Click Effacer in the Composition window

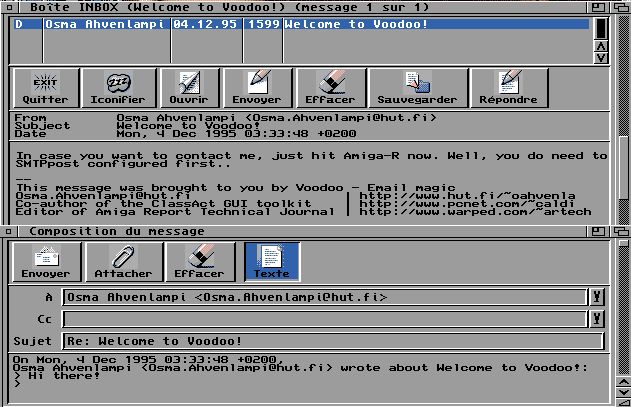pos(200,262)
